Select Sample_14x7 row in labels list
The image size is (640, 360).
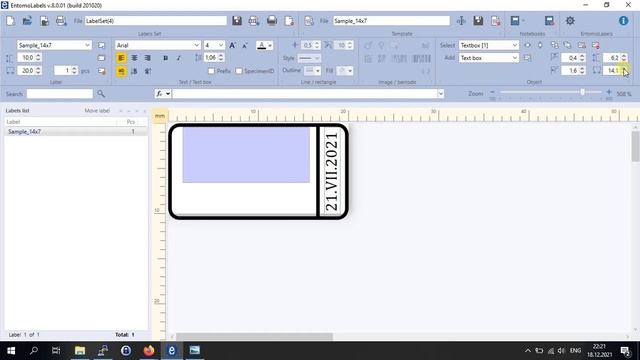click(x=76, y=132)
